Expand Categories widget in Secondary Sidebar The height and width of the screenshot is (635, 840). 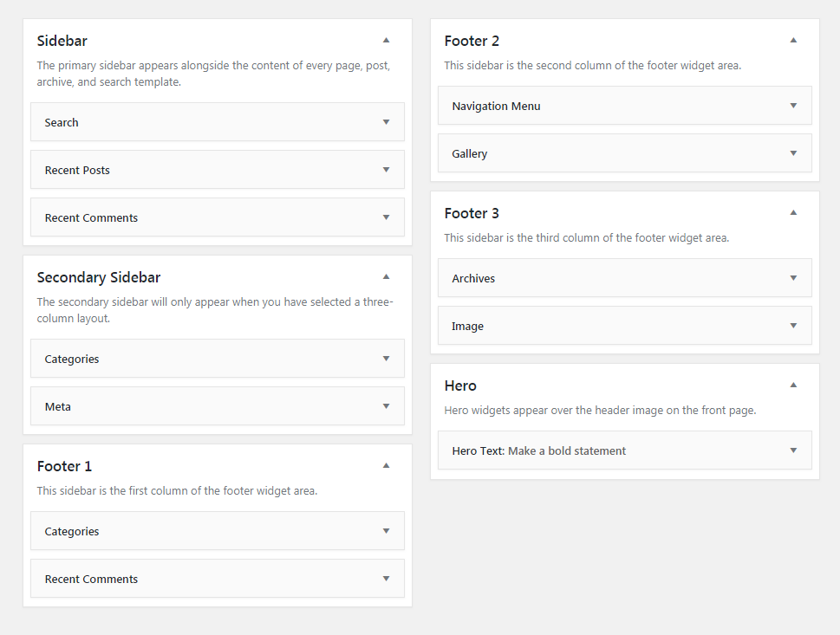(387, 359)
